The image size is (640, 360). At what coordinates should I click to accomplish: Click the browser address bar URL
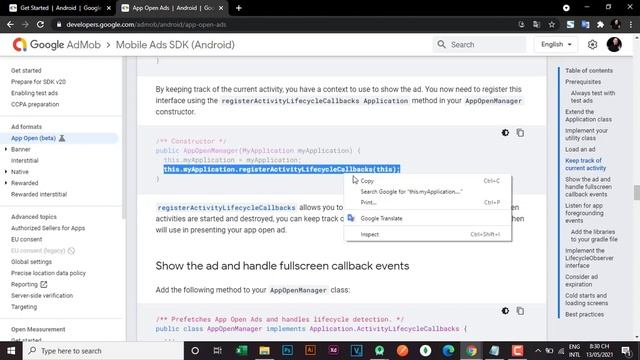(146, 24)
